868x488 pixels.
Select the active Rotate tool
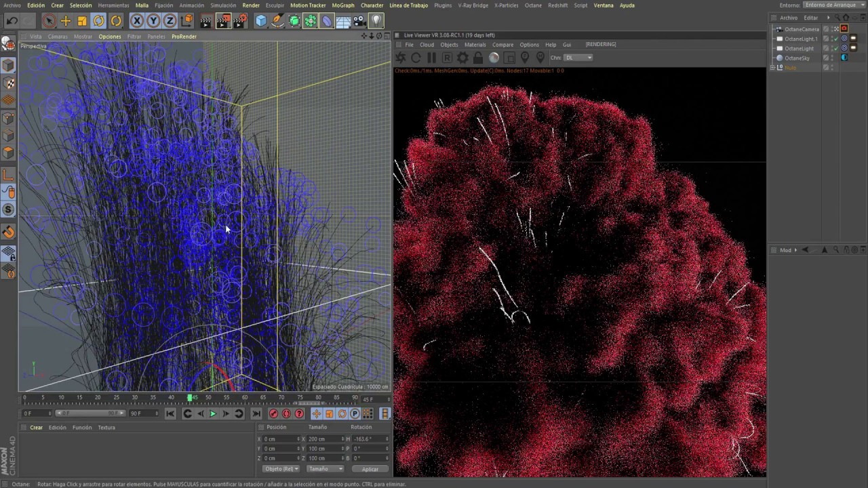(x=99, y=21)
